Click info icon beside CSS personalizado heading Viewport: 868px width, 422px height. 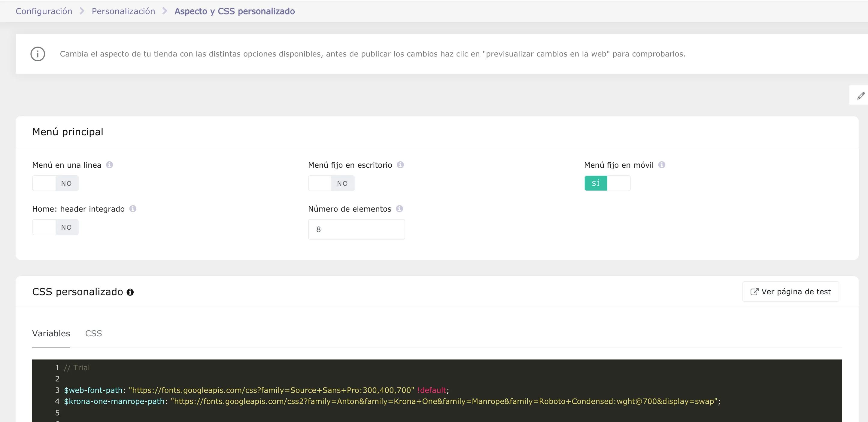click(x=130, y=292)
